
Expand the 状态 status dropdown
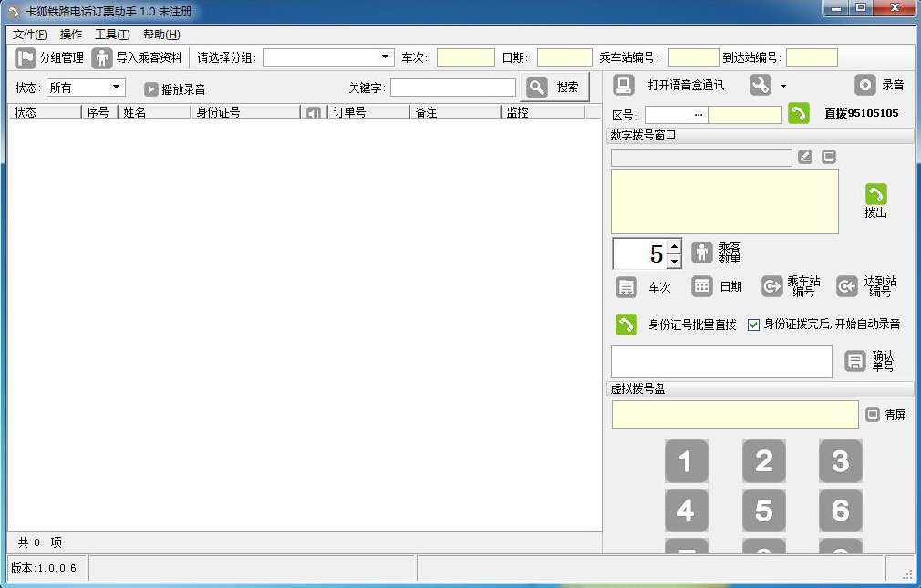[117, 88]
